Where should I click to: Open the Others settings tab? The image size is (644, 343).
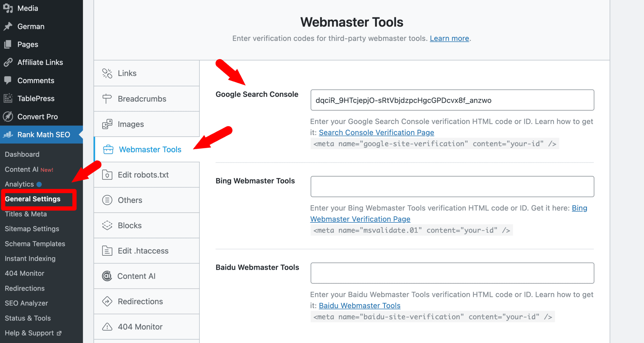(x=130, y=200)
